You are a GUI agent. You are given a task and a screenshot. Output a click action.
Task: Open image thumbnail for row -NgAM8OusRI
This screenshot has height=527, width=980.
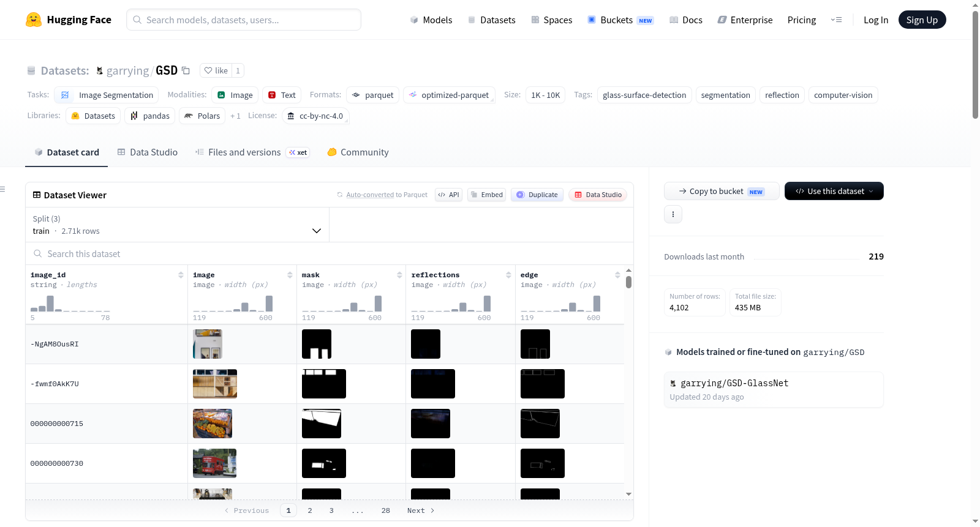208,344
